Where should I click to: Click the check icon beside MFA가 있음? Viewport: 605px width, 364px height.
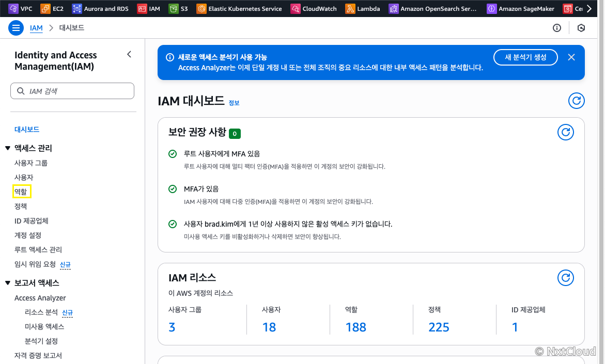pyautogui.click(x=173, y=189)
